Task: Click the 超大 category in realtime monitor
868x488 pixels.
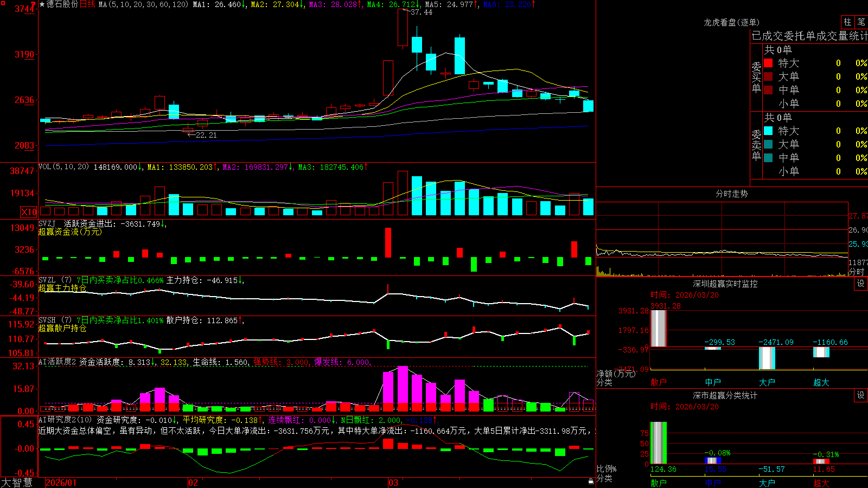Action: [821, 382]
